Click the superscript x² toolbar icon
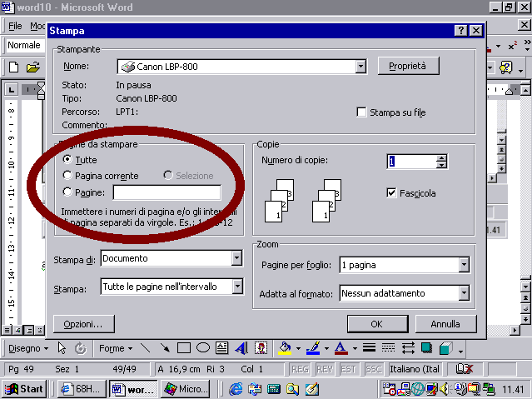The image size is (532, 399). pos(512,46)
